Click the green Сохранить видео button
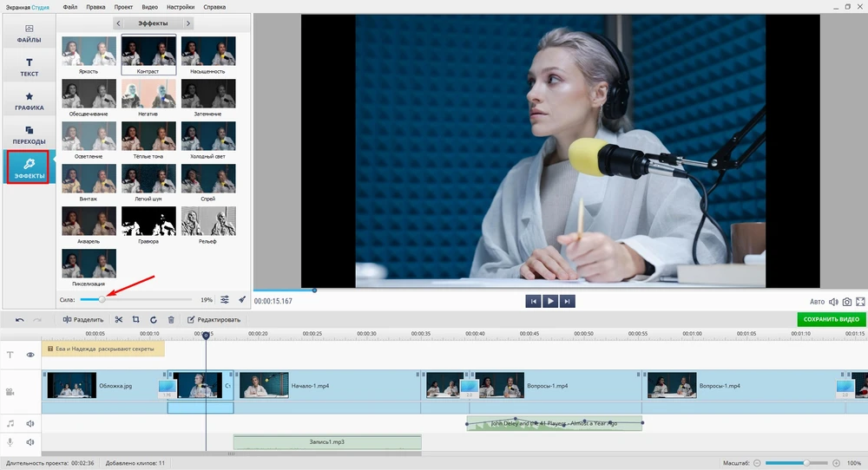868x470 pixels. tap(831, 320)
